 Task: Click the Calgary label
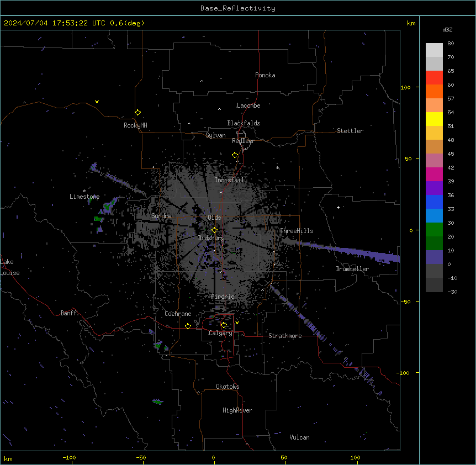[220, 333]
